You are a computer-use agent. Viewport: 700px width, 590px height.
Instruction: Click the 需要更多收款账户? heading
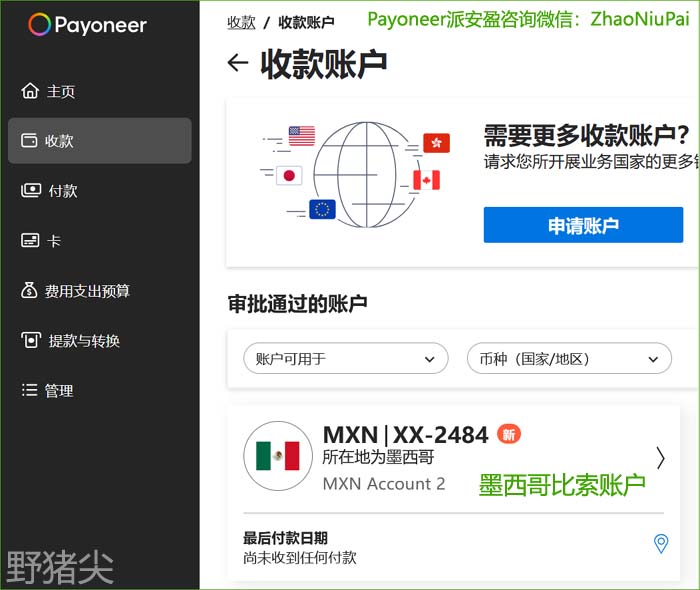pyautogui.click(x=586, y=135)
